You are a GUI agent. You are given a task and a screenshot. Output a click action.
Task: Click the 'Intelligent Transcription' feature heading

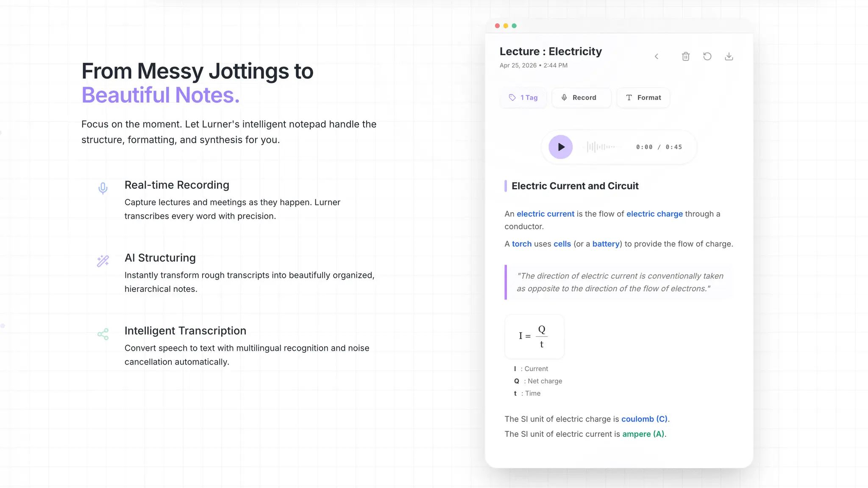[x=185, y=331]
